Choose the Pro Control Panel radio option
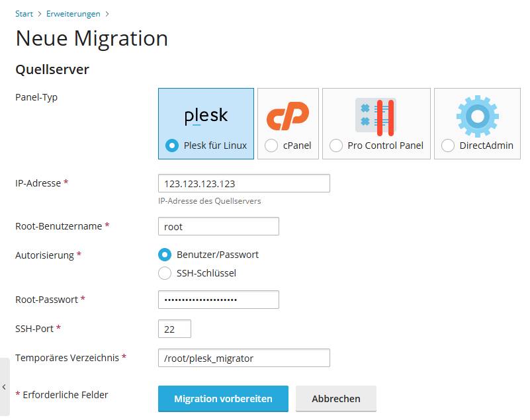This screenshot has height=420, width=530. pos(336,146)
